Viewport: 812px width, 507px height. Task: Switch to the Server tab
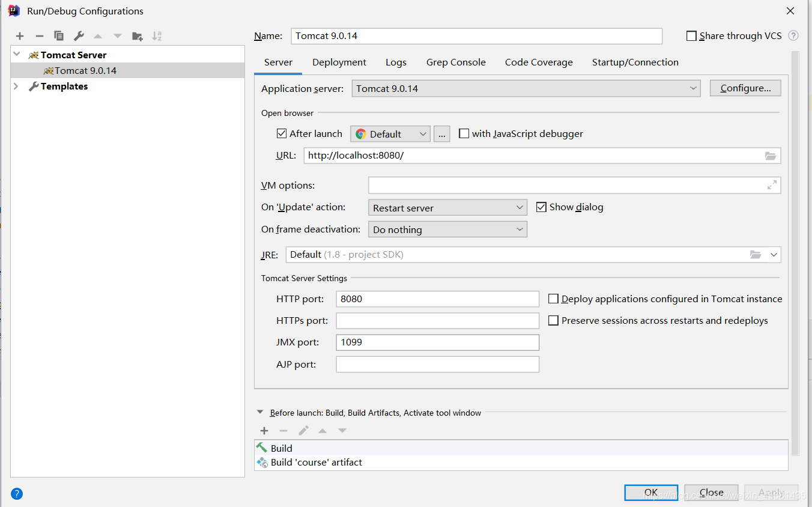[x=279, y=62]
